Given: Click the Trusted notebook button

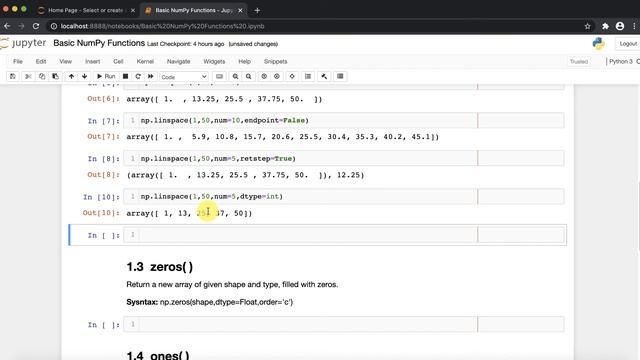Looking at the screenshot, I should tap(579, 61).
